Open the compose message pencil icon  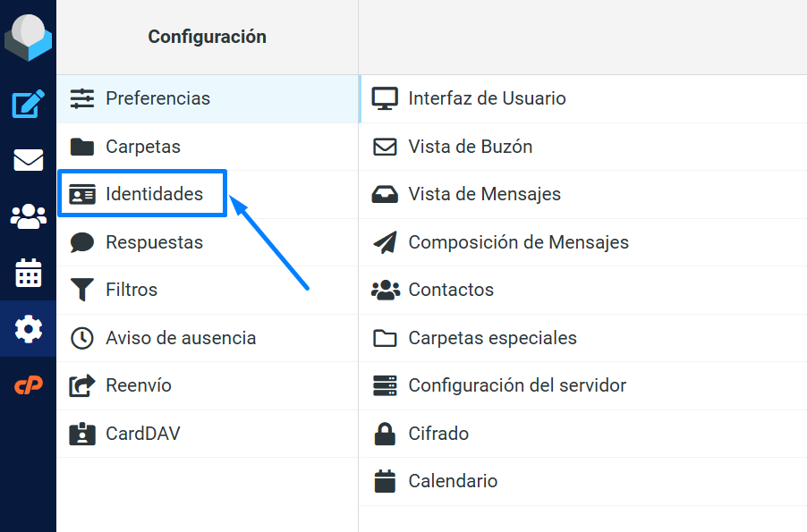pyautogui.click(x=28, y=105)
